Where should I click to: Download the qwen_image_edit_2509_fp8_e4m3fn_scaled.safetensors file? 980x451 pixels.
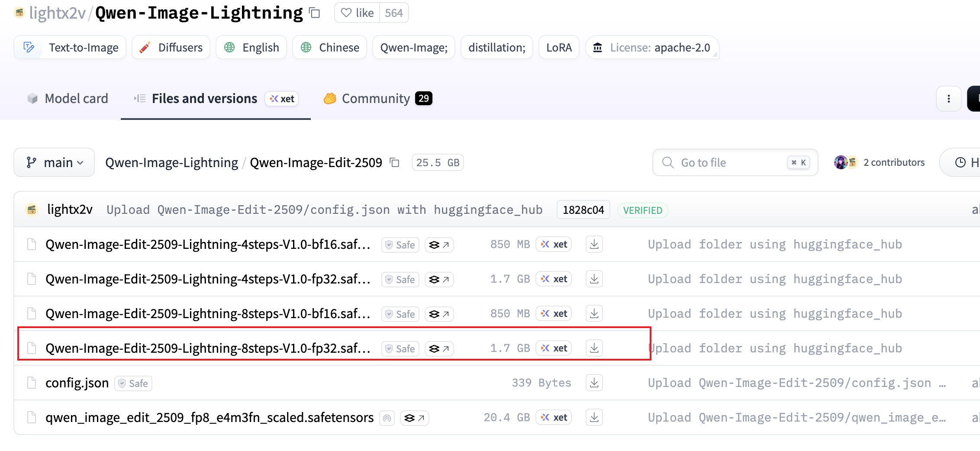pyautogui.click(x=594, y=417)
